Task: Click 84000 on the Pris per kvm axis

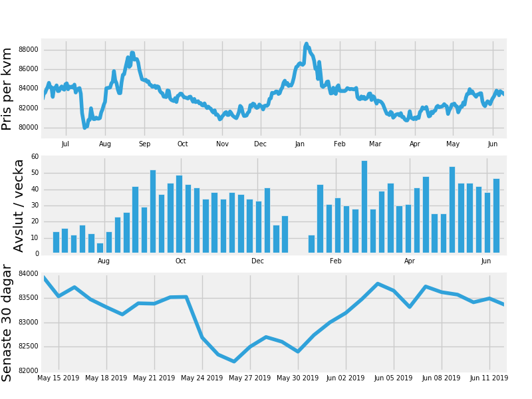Action: pyautogui.click(x=29, y=88)
